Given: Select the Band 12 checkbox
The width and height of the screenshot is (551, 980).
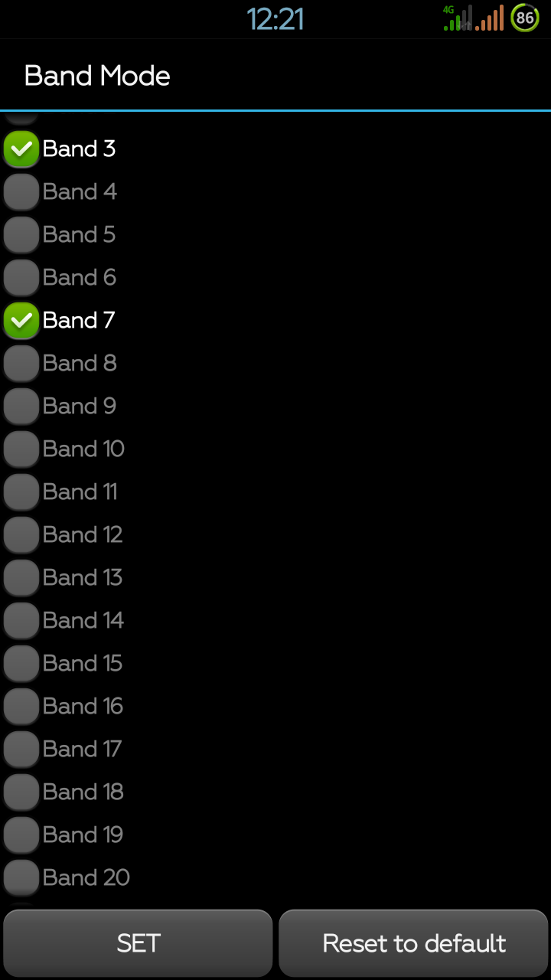Looking at the screenshot, I should point(21,534).
